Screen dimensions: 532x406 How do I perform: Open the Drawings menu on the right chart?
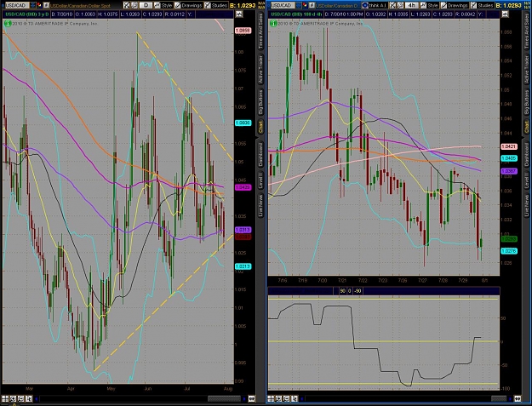click(x=455, y=5)
